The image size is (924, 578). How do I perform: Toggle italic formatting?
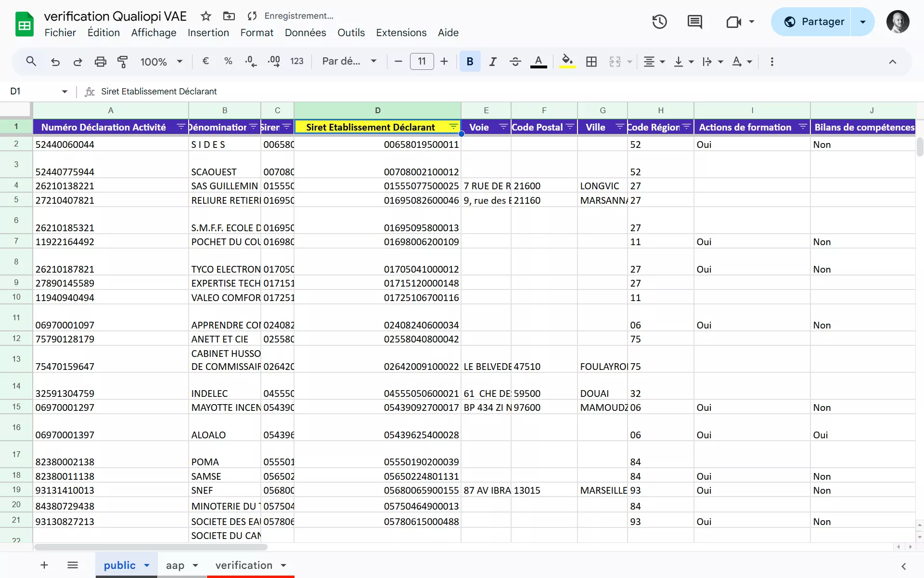point(492,62)
